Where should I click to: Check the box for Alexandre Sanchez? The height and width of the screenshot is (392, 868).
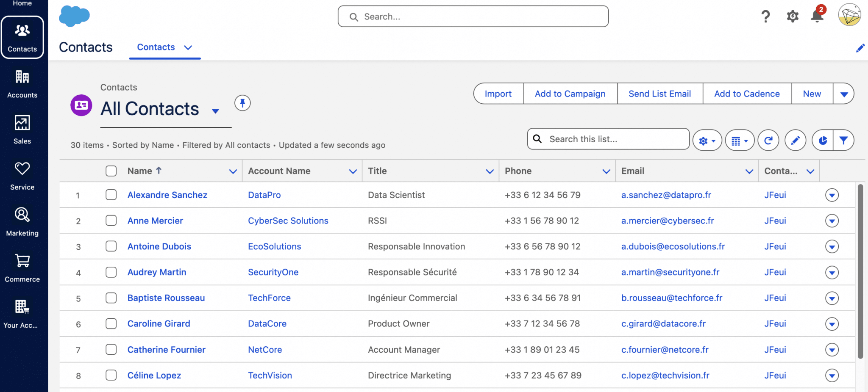[x=111, y=195]
